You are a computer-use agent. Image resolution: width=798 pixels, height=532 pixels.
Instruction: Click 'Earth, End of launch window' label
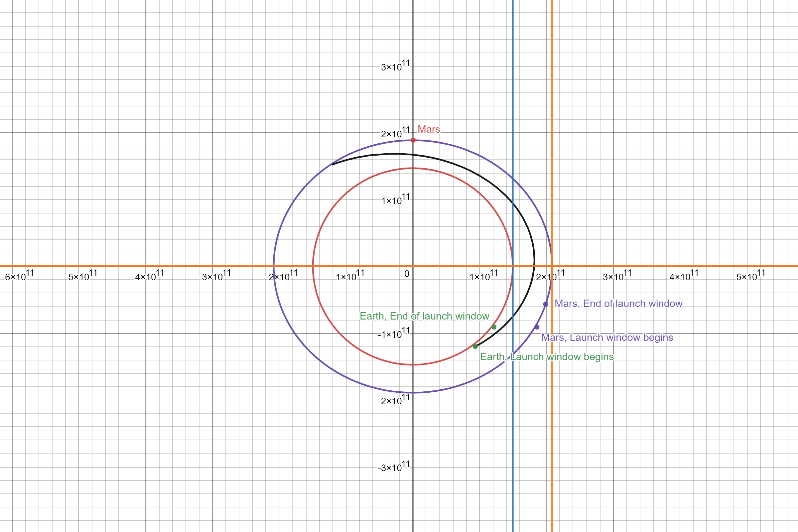click(424, 316)
